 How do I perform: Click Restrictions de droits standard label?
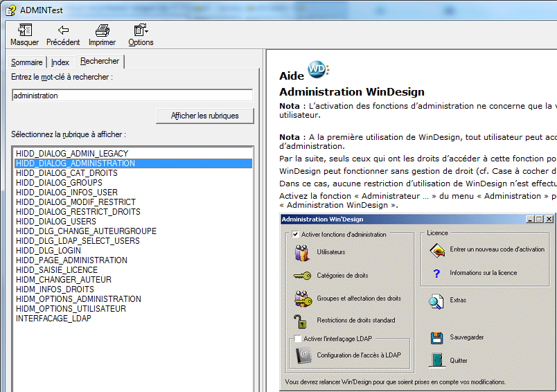point(356,320)
